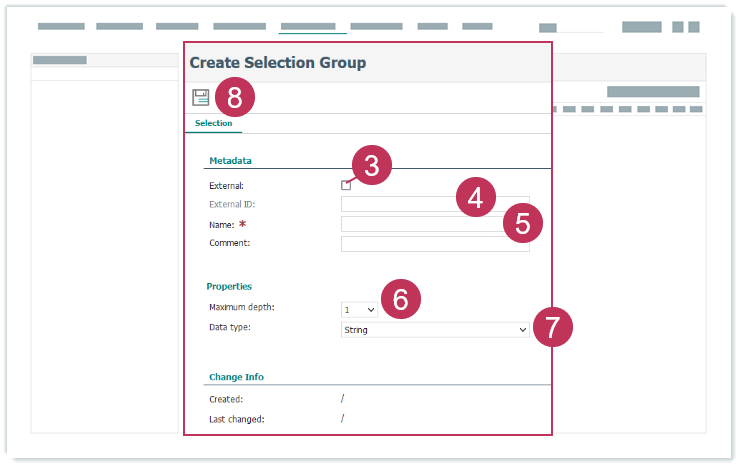Expand the Data type String dropdown
Screen dimensions: 741x468
pos(435,329)
